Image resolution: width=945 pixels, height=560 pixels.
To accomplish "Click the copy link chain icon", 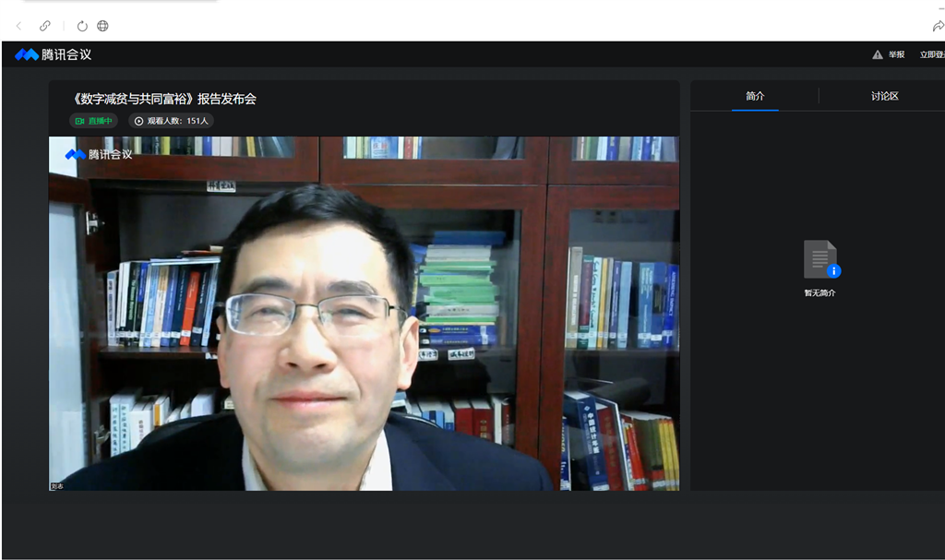I will (45, 26).
